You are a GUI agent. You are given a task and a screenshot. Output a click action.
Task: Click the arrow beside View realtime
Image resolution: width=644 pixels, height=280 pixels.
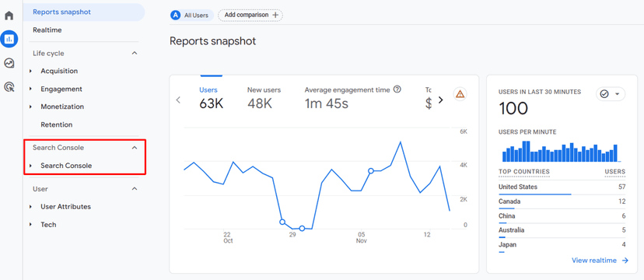click(x=625, y=261)
